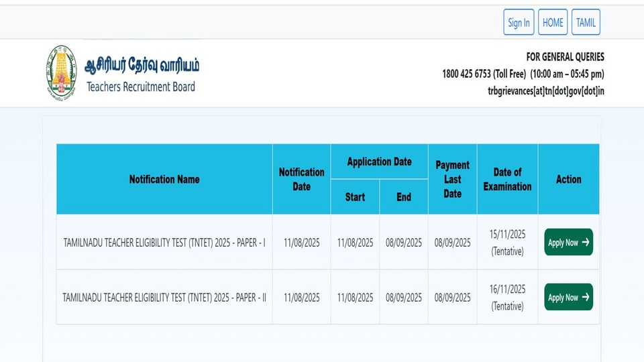
Task: Click Paper - I payment last date cell
Action: [x=452, y=243]
